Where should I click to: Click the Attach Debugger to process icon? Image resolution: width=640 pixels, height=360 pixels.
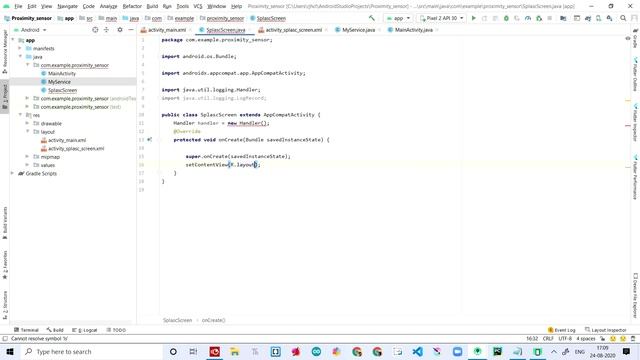pyautogui.click(x=539, y=18)
